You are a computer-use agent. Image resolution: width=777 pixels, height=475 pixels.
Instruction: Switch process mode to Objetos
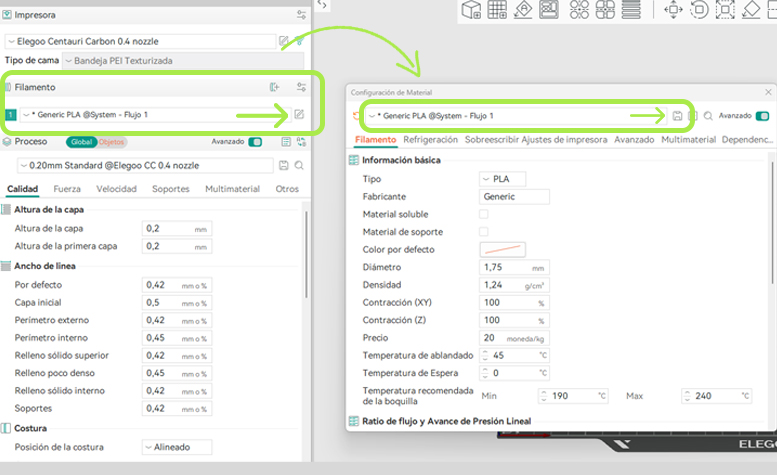pyautogui.click(x=111, y=142)
